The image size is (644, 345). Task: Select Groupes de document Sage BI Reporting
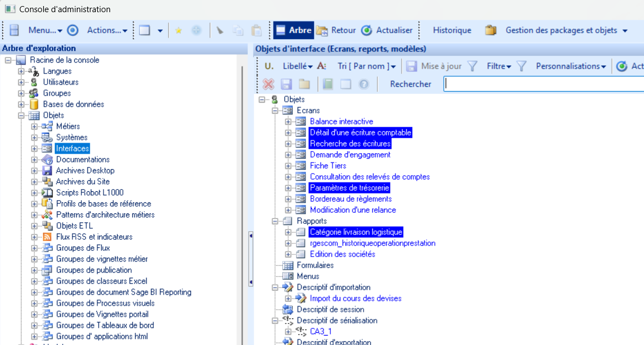123,292
